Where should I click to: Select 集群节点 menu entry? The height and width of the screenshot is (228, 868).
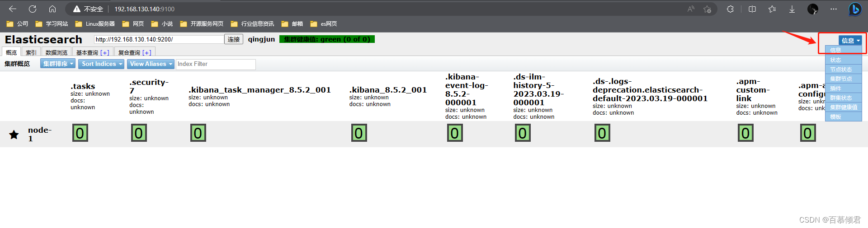pyautogui.click(x=844, y=79)
